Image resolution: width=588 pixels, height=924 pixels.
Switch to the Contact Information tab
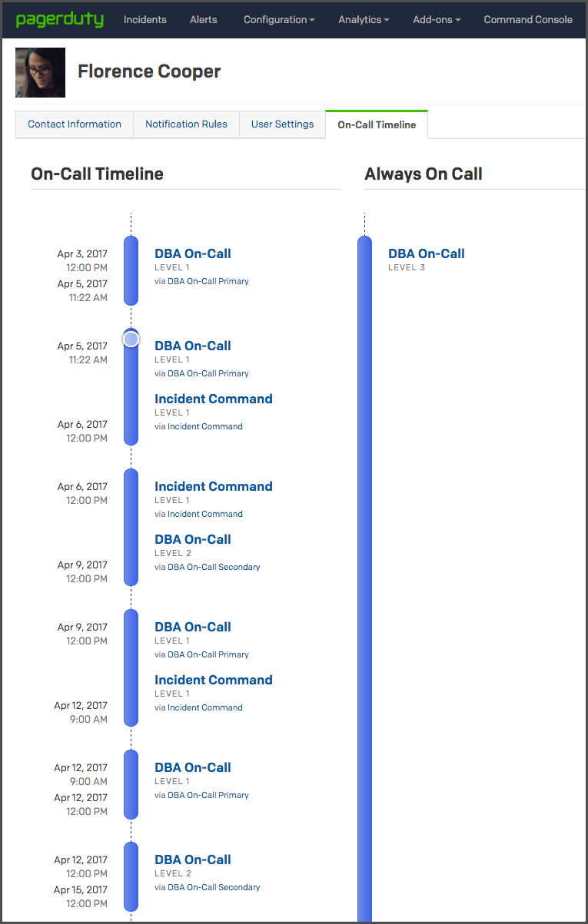(75, 124)
